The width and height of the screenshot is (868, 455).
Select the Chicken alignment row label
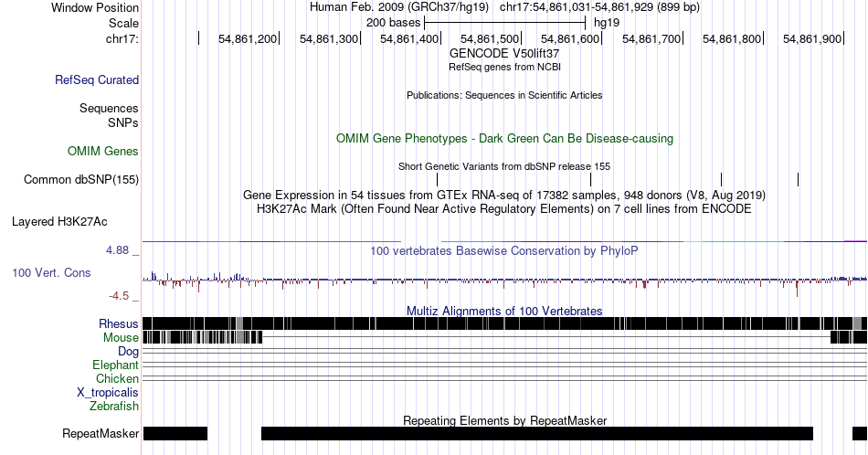(x=117, y=378)
